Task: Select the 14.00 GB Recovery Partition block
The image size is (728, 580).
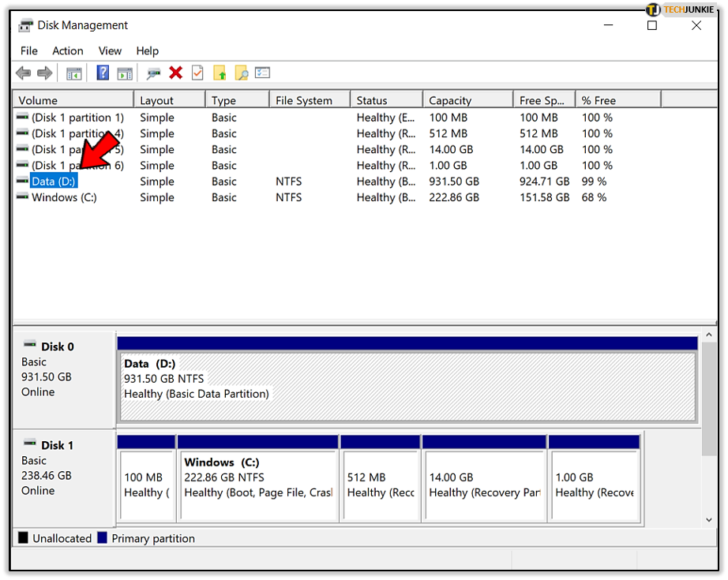Action: [484, 485]
